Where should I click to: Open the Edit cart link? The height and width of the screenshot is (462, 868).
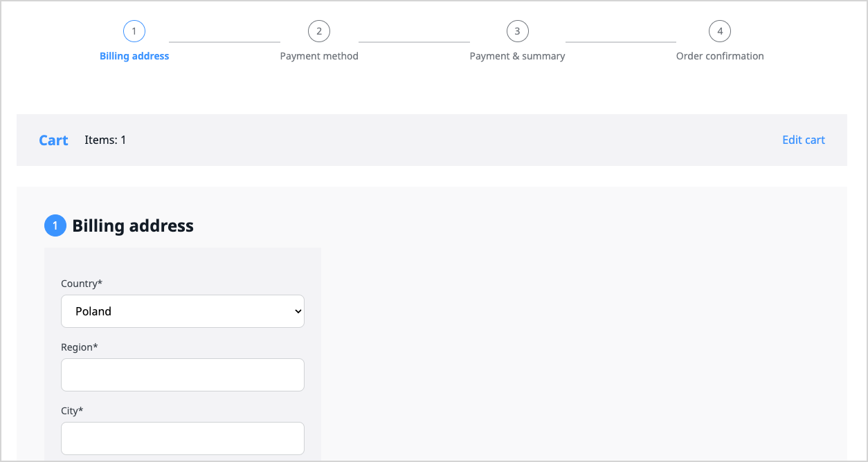(803, 140)
